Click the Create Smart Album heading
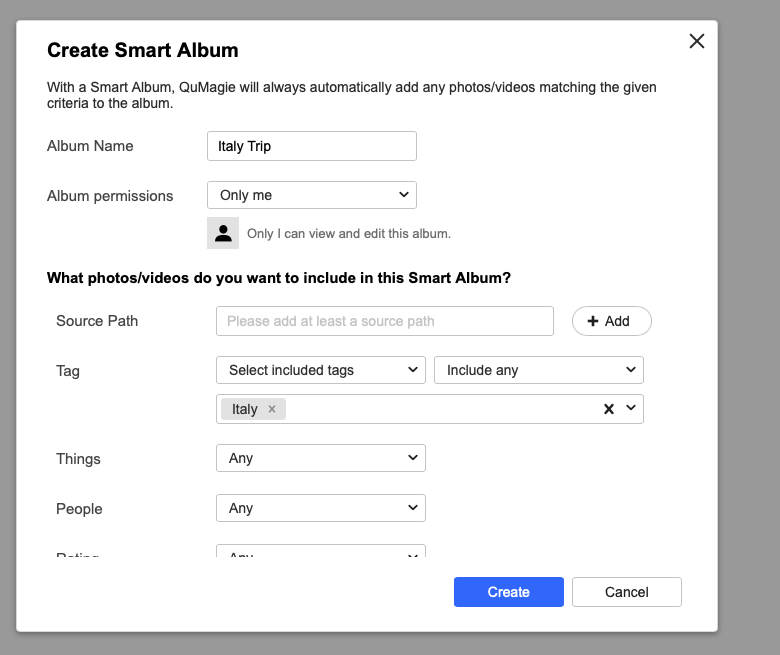This screenshot has height=655, width=780. click(142, 50)
